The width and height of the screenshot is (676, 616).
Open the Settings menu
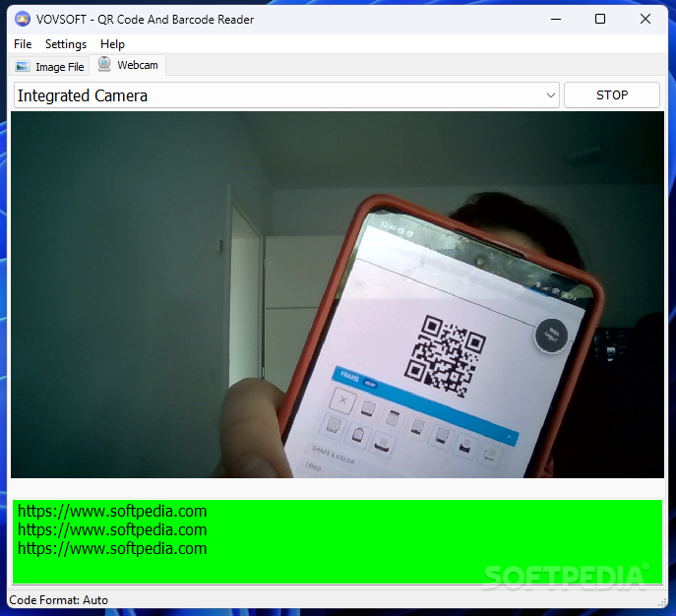click(x=66, y=44)
